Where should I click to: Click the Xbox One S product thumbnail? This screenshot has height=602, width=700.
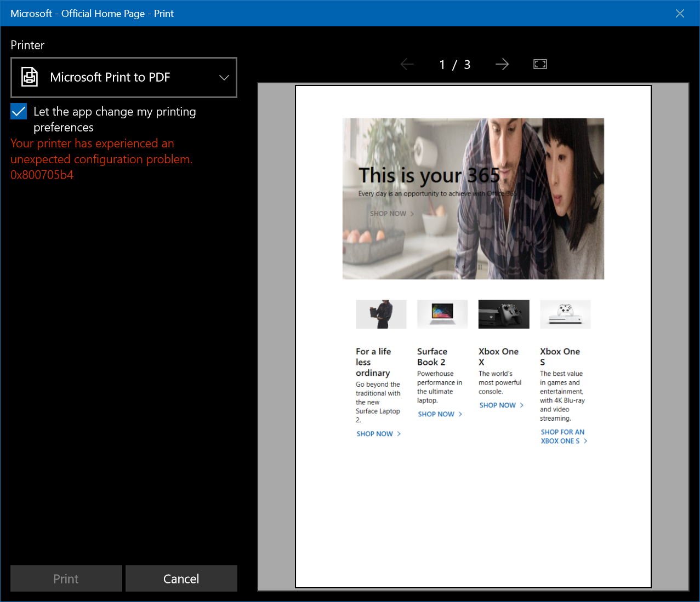(x=565, y=314)
